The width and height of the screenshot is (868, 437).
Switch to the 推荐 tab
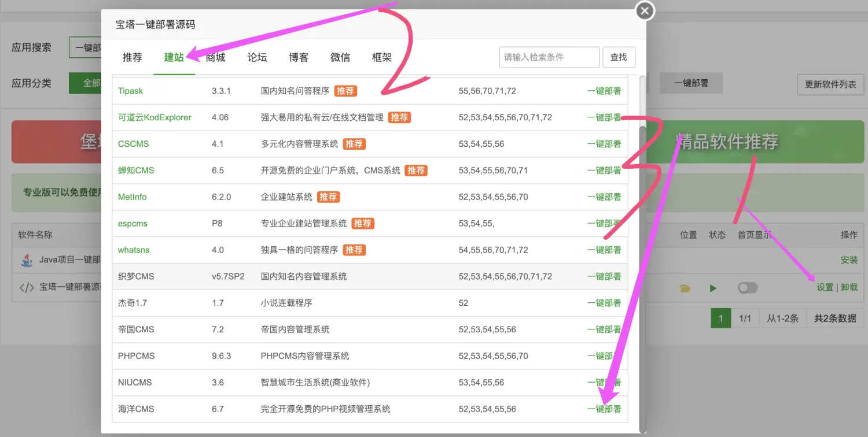pos(133,57)
